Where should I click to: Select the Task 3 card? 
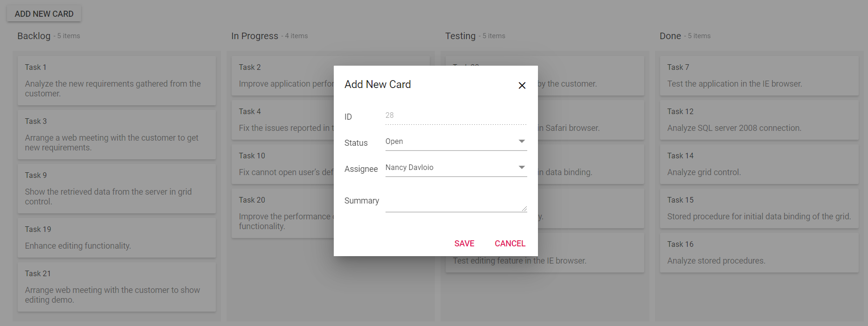117,134
